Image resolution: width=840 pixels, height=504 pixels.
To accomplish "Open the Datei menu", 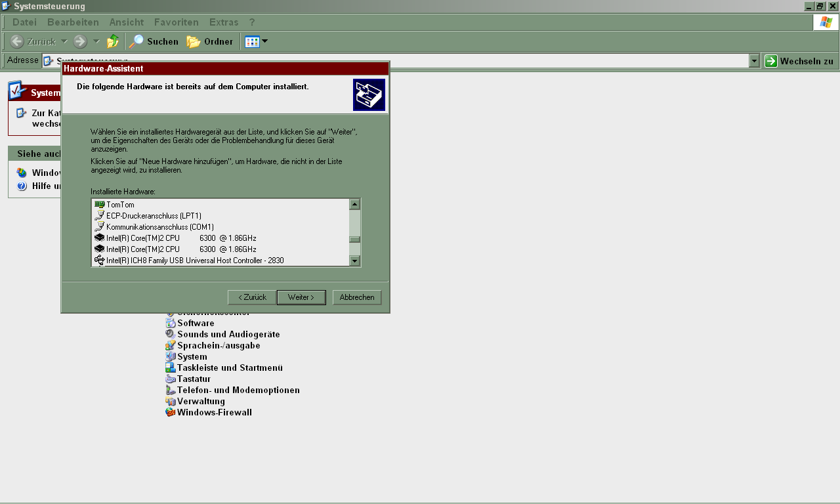I will [x=24, y=22].
